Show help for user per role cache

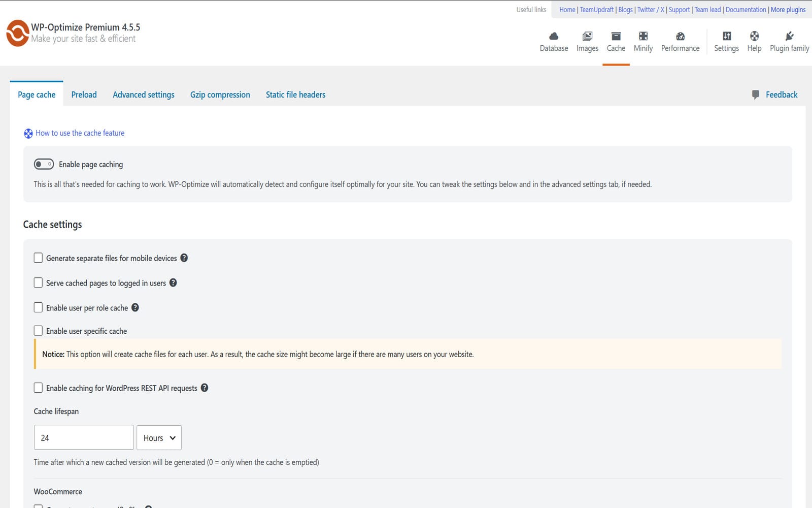tap(135, 307)
